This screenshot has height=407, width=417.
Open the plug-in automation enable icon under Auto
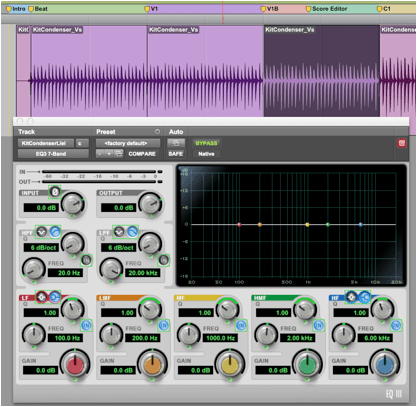click(x=176, y=143)
